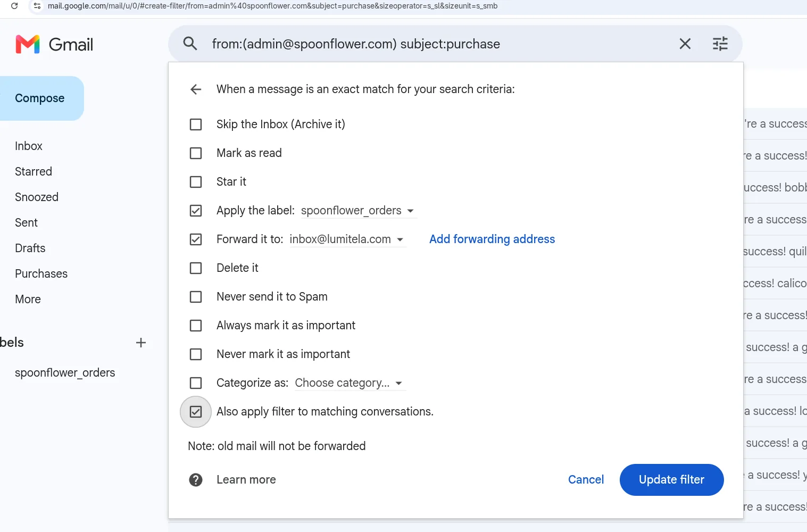Viewport: 807px width, 532px height.
Task: Open the Purchases label
Action: tap(41, 273)
